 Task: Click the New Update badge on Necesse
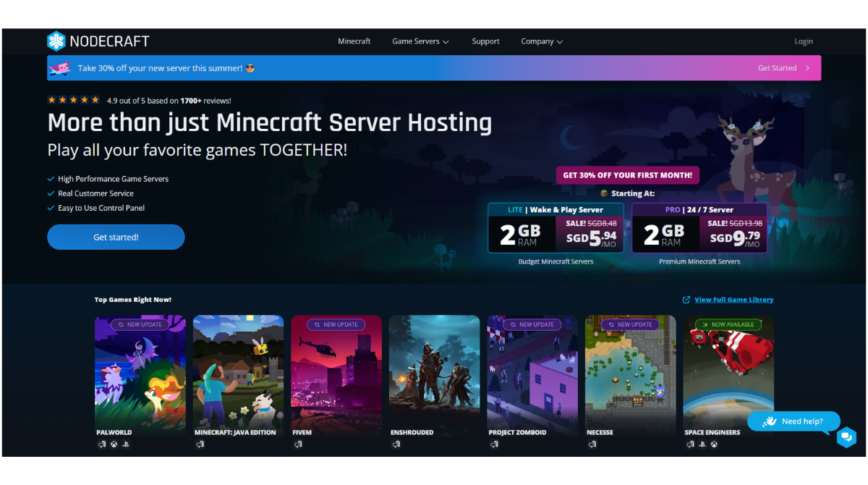(x=630, y=324)
